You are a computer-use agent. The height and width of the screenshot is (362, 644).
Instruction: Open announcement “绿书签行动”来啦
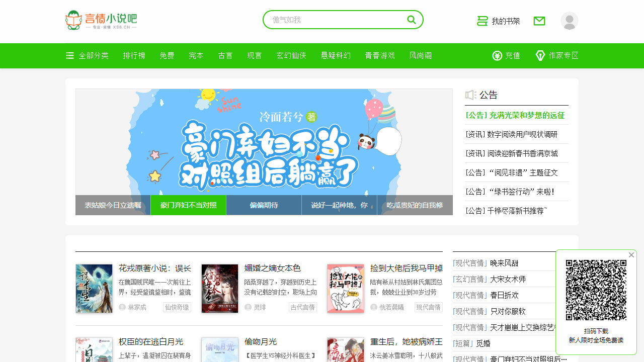[x=510, y=192]
